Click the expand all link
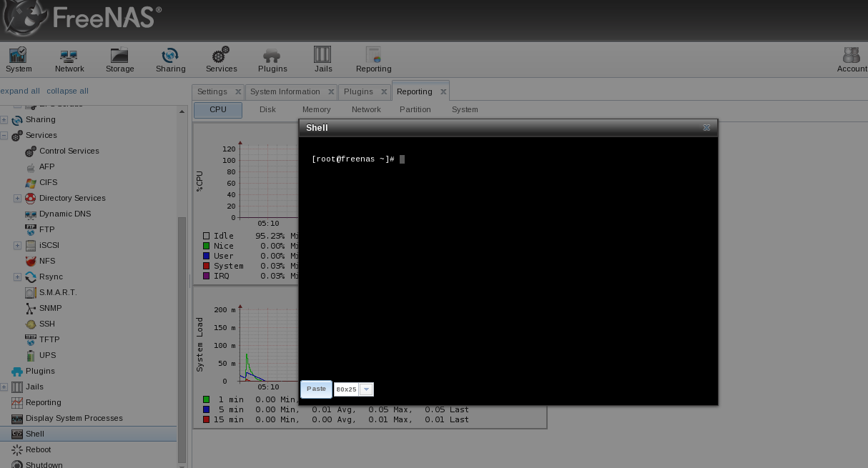 (20, 91)
